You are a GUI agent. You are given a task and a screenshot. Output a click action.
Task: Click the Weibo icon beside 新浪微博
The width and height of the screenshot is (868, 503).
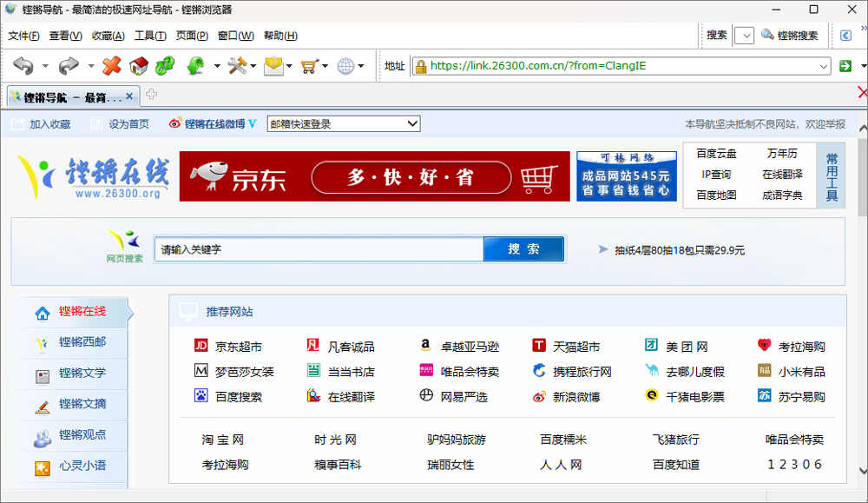[x=539, y=397]
